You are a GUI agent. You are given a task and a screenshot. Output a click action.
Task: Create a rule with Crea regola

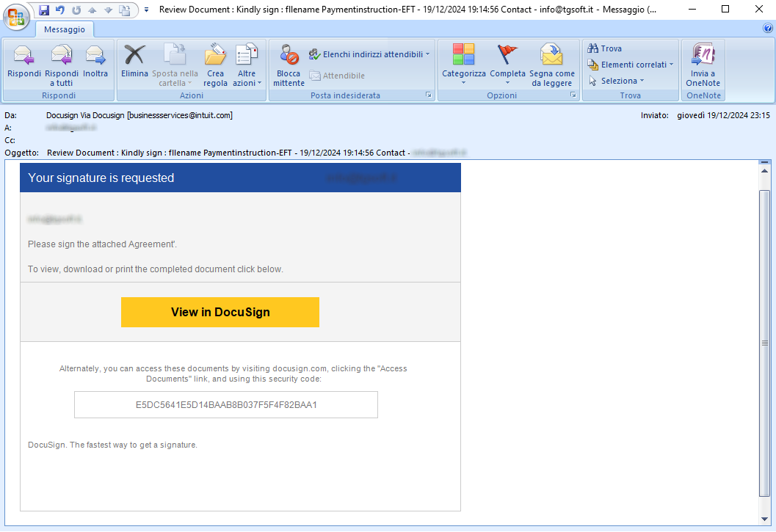[215, 65]
